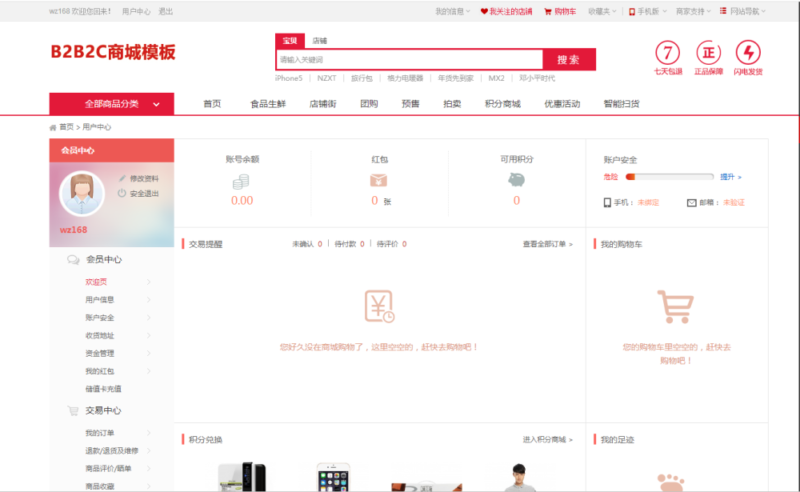
Task: Click the account security level progress bar
Action: (669, 177)
